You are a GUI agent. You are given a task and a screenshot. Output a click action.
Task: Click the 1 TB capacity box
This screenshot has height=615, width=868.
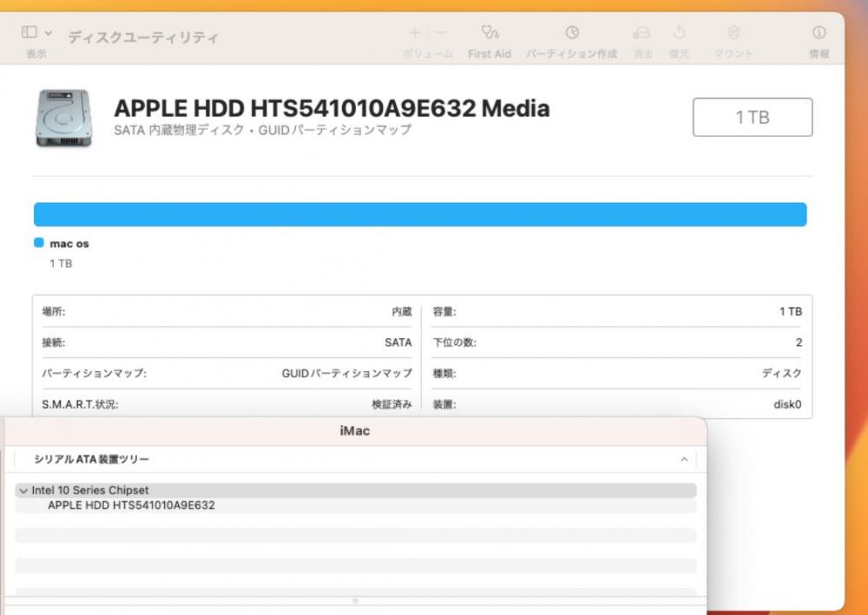pyautogui.click(x=753, y=117)
